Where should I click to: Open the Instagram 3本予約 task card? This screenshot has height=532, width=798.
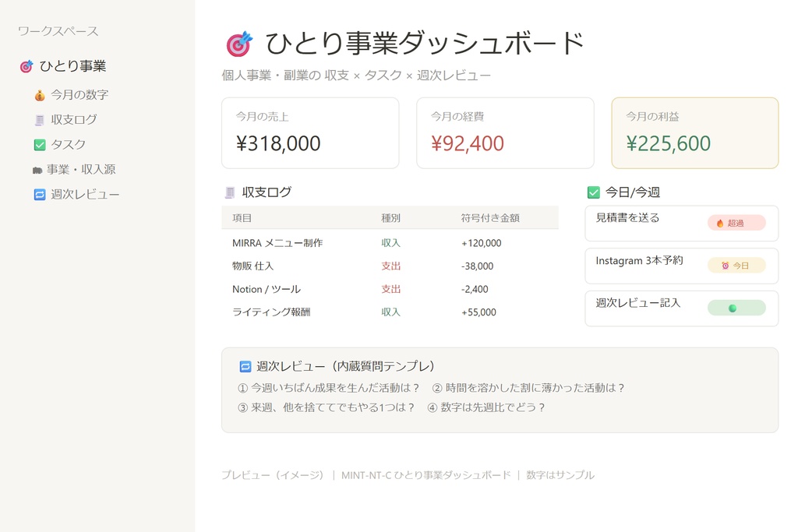click(682, 266)
